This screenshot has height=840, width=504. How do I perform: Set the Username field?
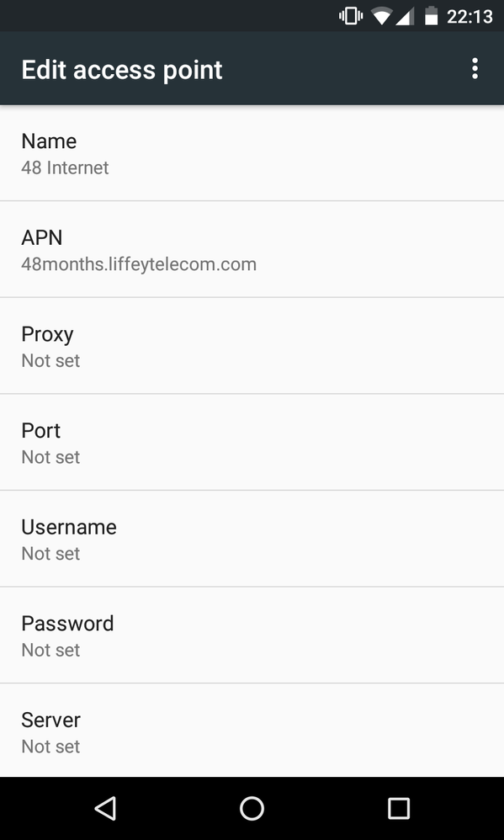[x=252, y=539]
